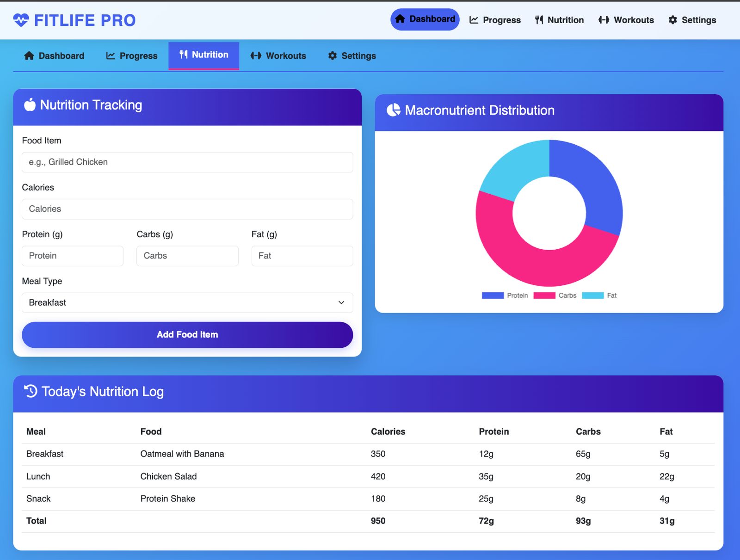Click the Today's Nutrition Log heading
The height and width of the screenshot is (560, 740).
[x=103, y=392]
